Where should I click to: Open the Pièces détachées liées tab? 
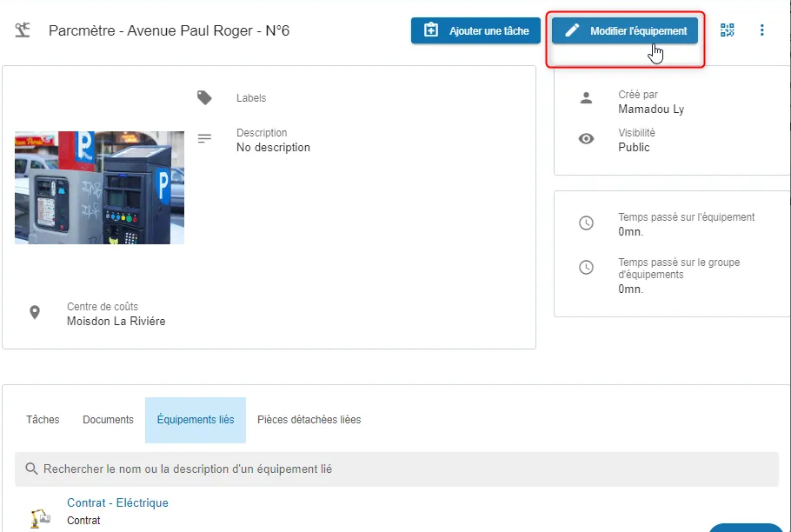pyautogui.click(x=309, y=420)
